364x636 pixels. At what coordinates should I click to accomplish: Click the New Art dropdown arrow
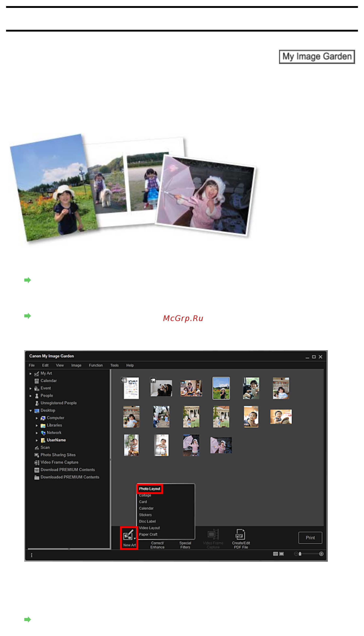click(135, 538)
